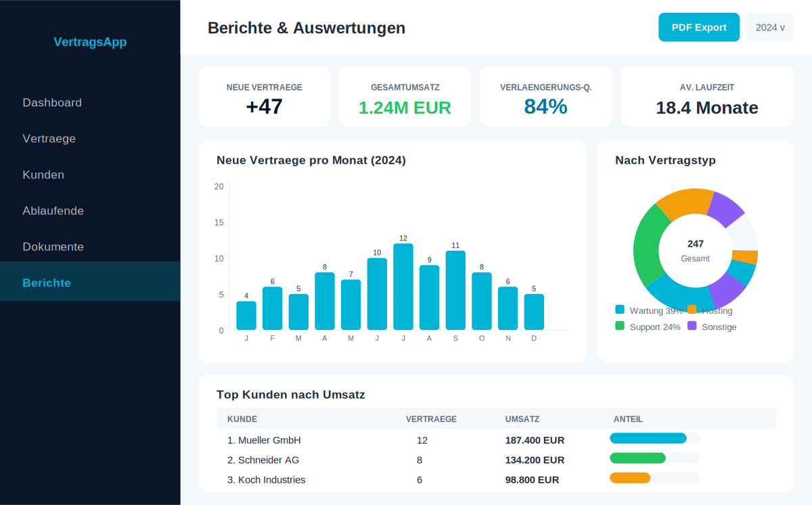The image size is (812, 505).
Task: Click the PDF Export button
Action: 699,28
